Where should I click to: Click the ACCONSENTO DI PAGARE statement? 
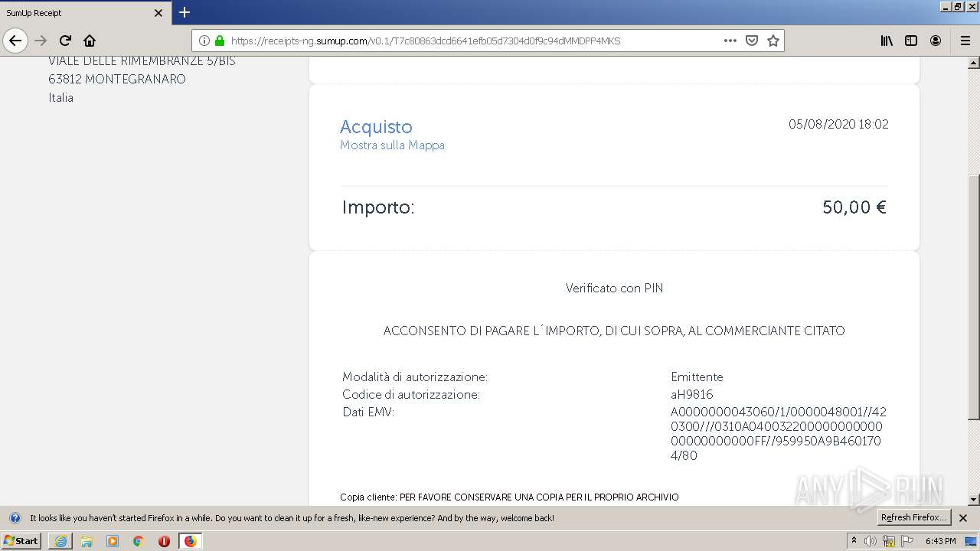click(614, 331)
